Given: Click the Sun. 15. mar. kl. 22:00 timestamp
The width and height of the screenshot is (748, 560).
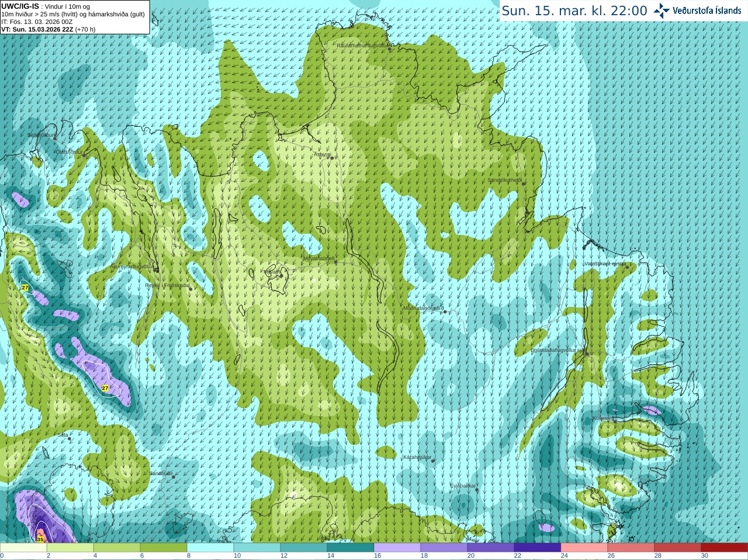Looking at the screenshot, I should click(x=574, y=11).
